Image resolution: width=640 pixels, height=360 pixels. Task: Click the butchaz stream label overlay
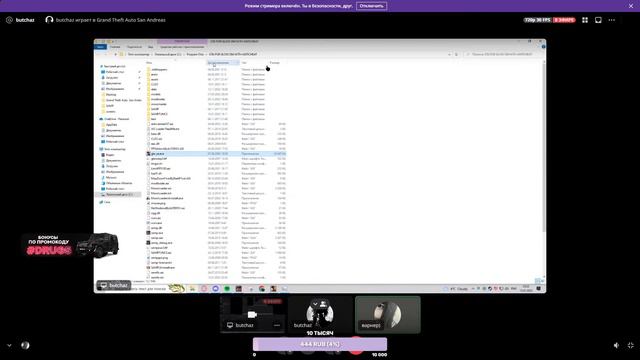tap(114, 285)
